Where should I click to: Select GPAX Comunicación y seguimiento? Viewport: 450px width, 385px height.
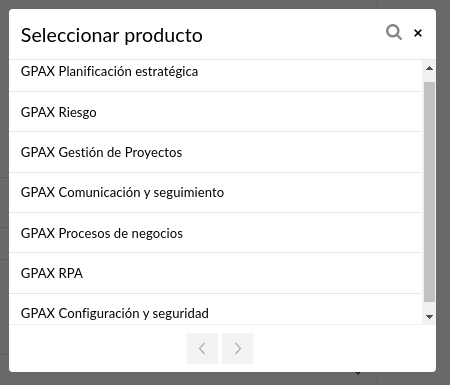pyautogui.click(x=215, y=192)
